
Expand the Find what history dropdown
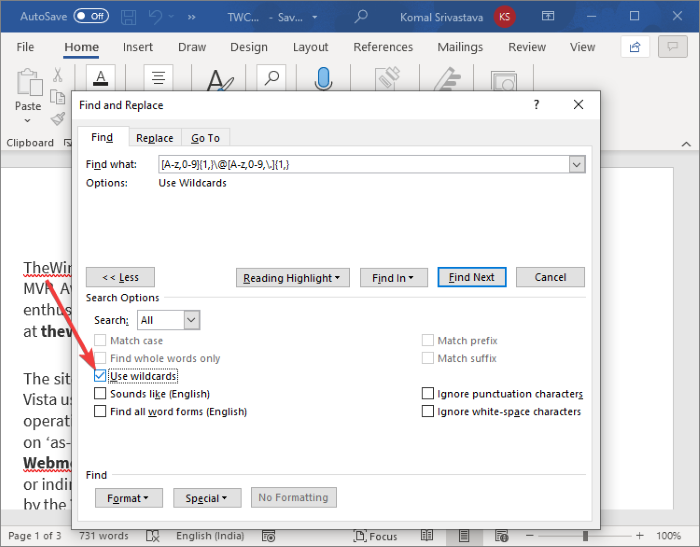577,164
